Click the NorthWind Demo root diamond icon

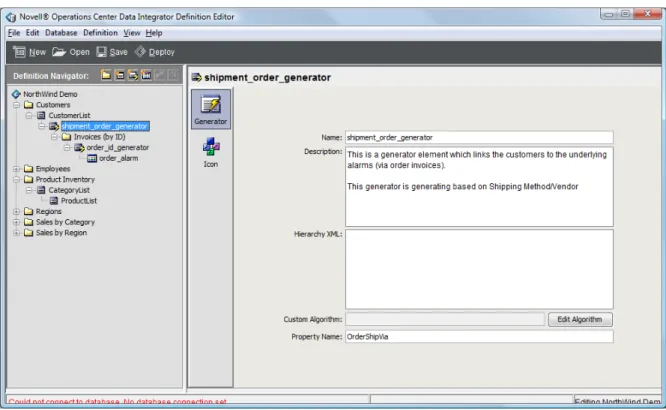(x=16, y=94)
